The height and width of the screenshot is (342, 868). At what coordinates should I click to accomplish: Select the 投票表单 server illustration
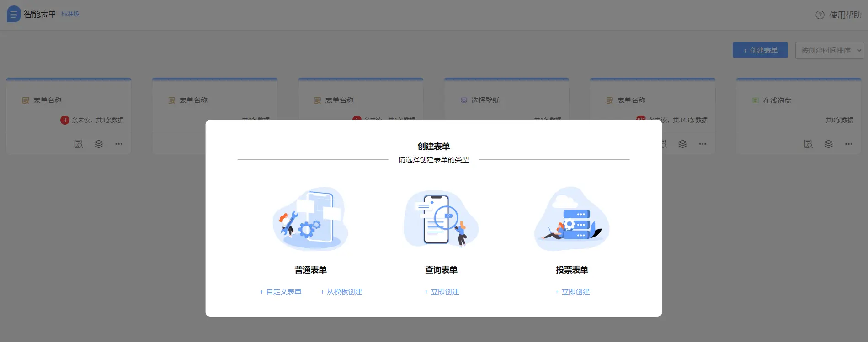pos(572,219)
